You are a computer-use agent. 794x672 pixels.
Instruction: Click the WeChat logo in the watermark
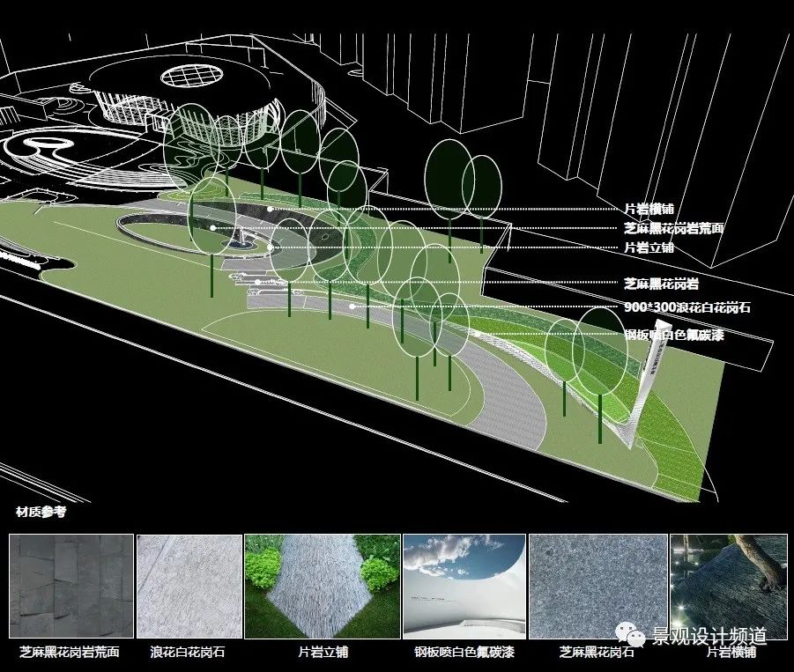(x=630, y=635)
